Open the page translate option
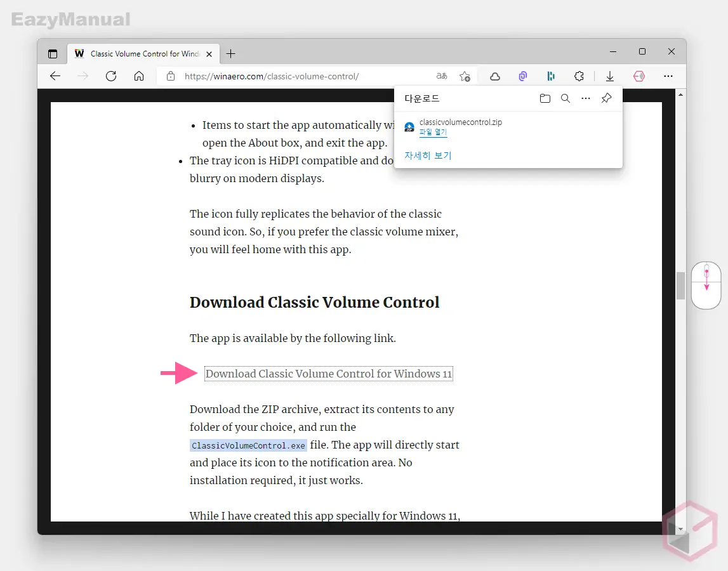This screenshot has height=571, width=728. [x=442, y=76]
